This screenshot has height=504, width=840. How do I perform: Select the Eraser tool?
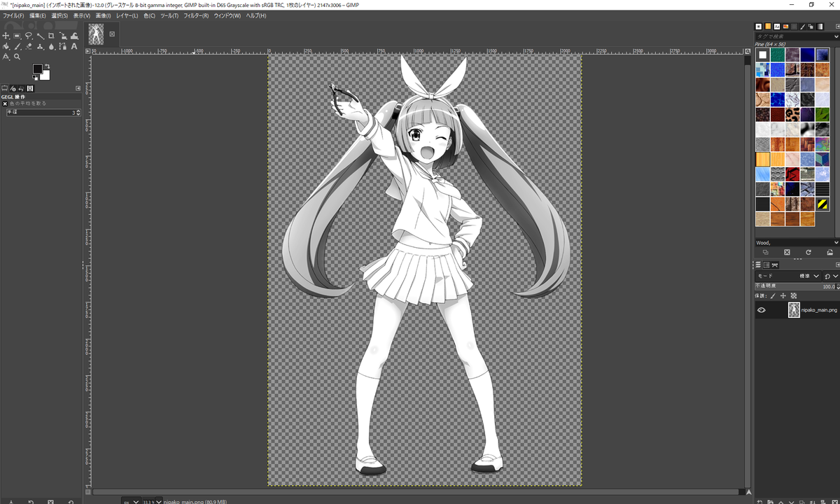tap(28, 46)
